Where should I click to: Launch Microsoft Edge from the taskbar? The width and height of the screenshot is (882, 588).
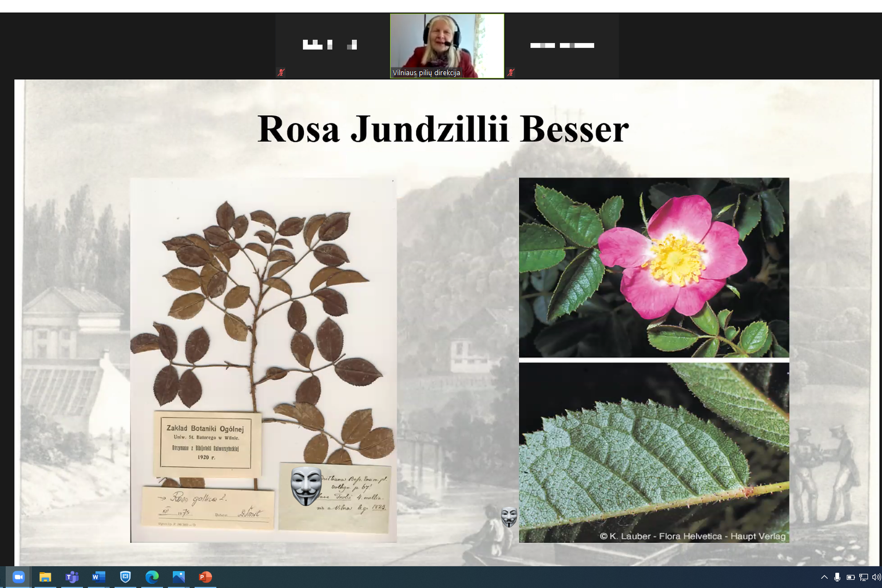pyautogui.click(x=152, y=577)
